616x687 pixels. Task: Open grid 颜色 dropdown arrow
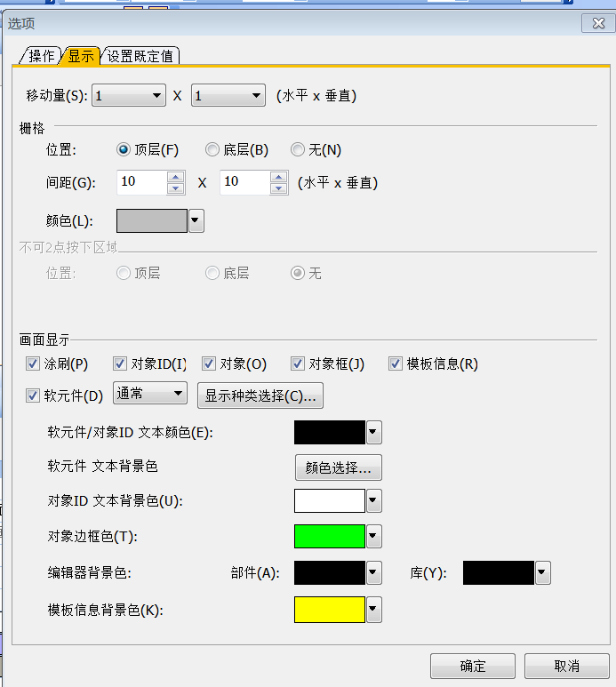point(196,220)
